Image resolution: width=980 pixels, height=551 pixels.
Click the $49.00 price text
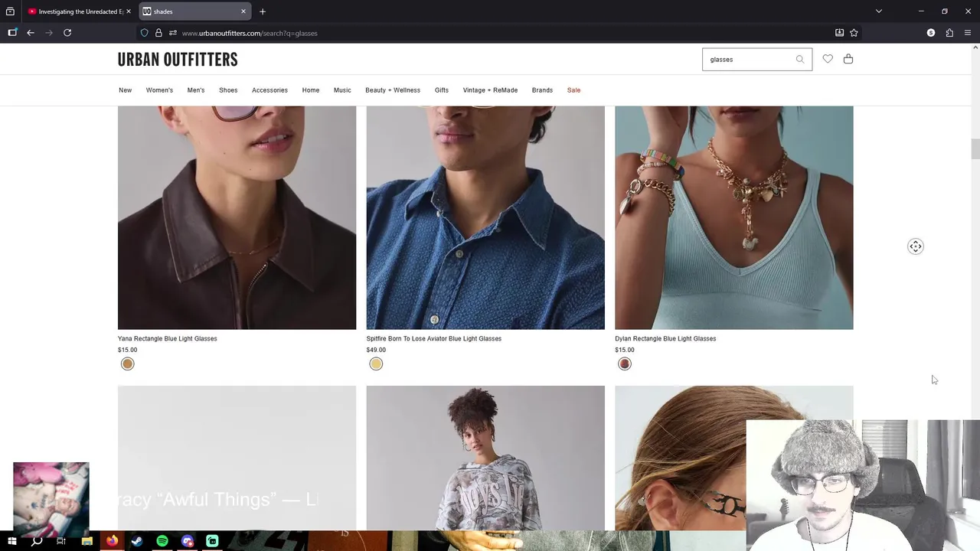point(376,350)
